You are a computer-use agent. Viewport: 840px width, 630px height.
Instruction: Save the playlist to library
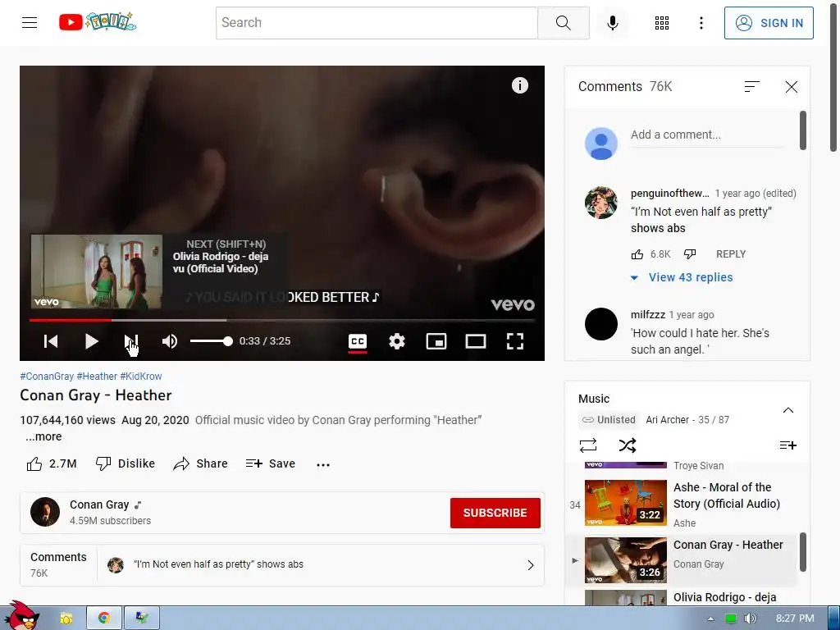[x=787, y=445]
